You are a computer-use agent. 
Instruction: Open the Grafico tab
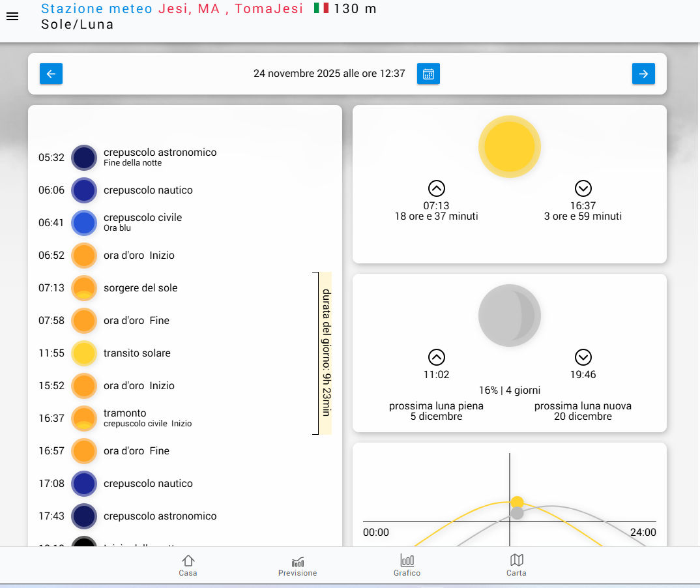click(x=407, y=565)
